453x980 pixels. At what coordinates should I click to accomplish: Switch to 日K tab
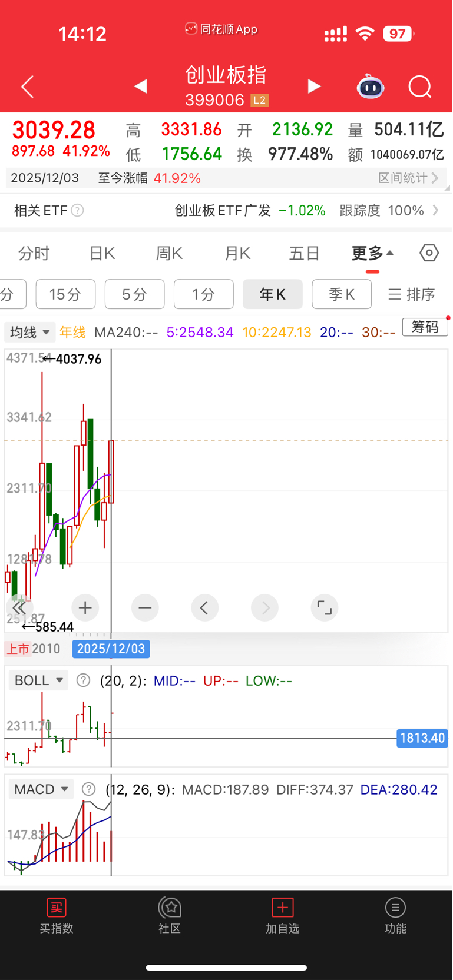click(102, 254)
